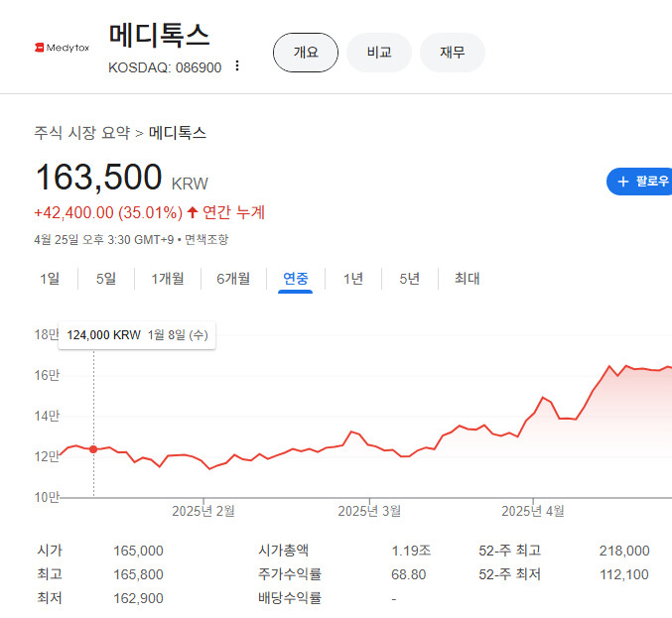Click the 시가총액 value 1.19조

411,551
